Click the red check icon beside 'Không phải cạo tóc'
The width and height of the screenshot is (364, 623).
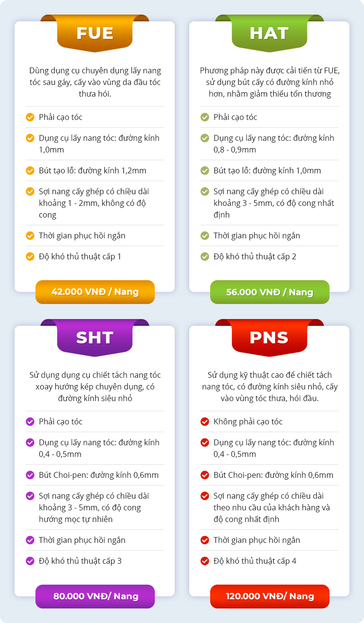(205, 421)
